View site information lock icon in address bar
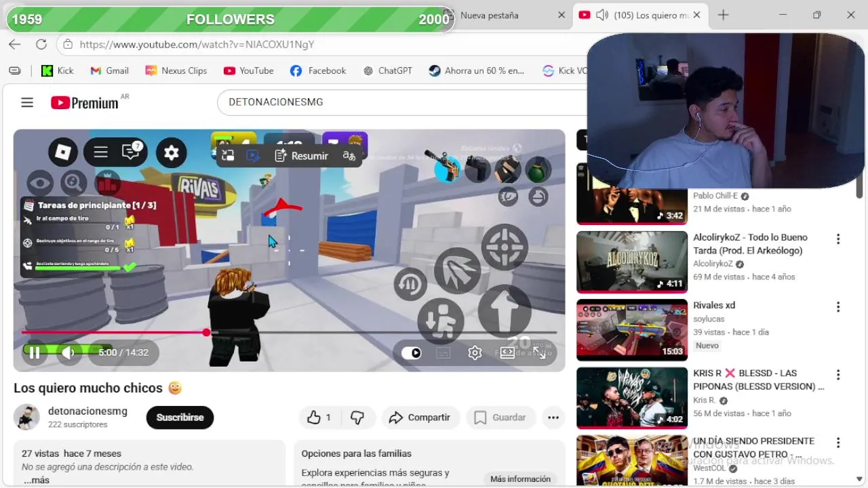Screen dimensions: 868x488 [x=67, y=44]
